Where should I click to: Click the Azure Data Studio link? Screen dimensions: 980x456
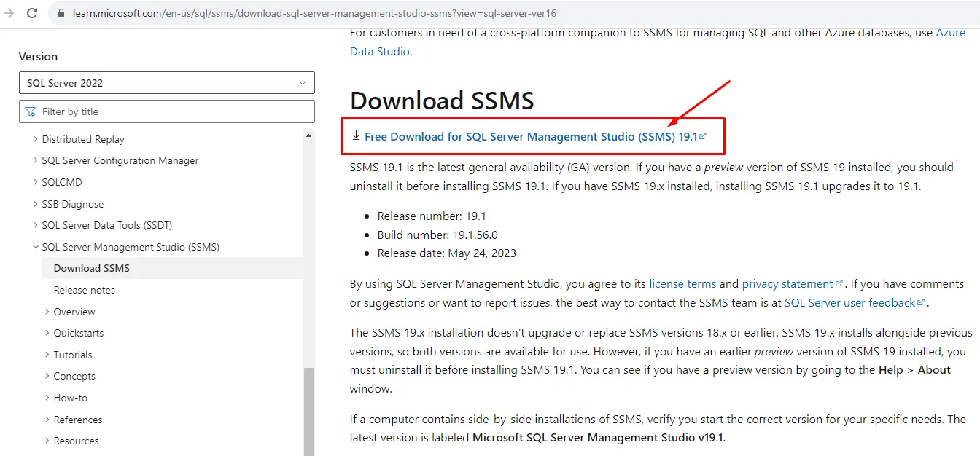pyautogui.click(x=950, y=33)
